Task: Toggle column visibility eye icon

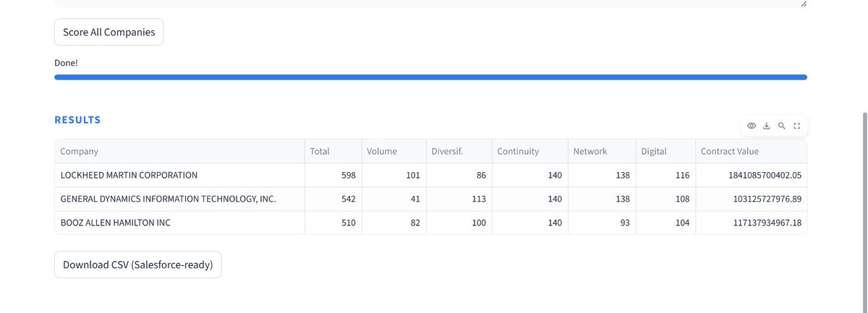Action: click(x=752, y=126)
